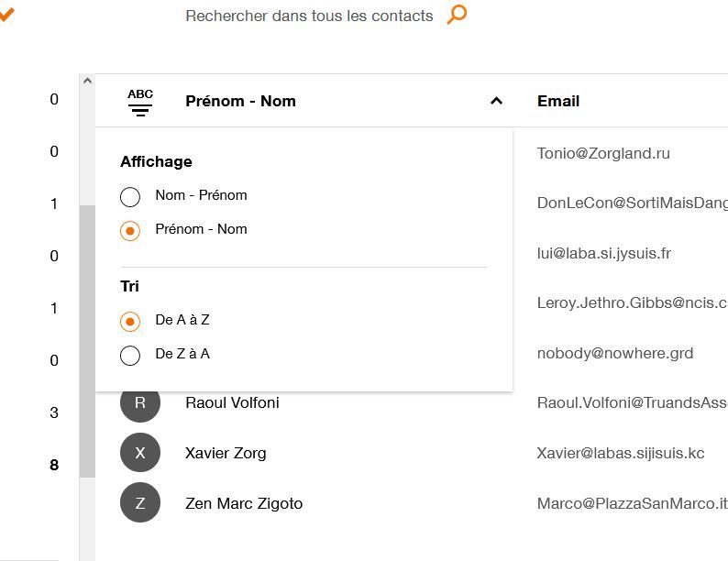Choose sort order De A à Z
The width and height of the screenshot is (728, 561).
click(130, 321)
